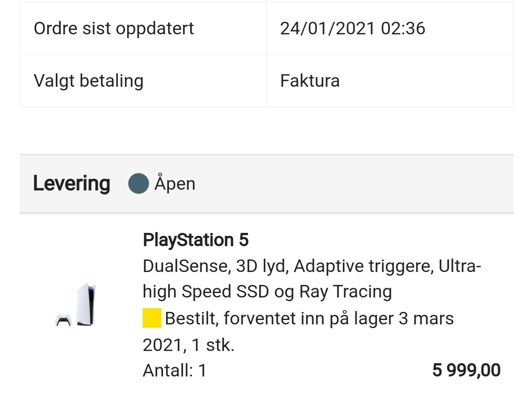Open the PlayStation 5 product title link
The width and height of the screenshot is (532, 396).
click(195, 240)
